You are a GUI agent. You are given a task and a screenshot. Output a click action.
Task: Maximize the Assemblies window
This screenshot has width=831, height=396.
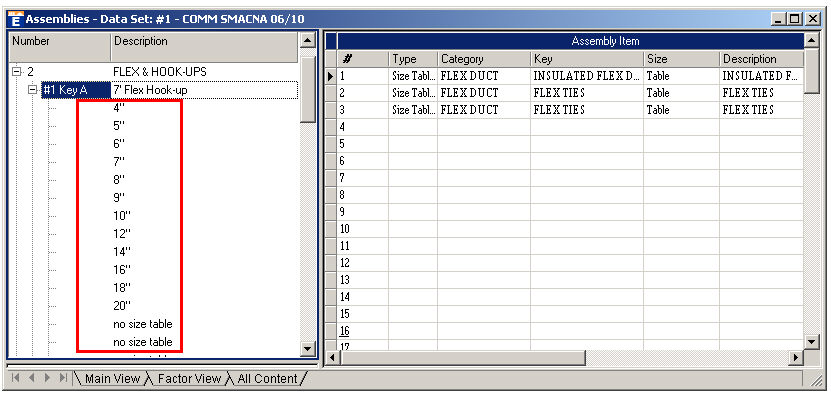[x=794, y=19]
